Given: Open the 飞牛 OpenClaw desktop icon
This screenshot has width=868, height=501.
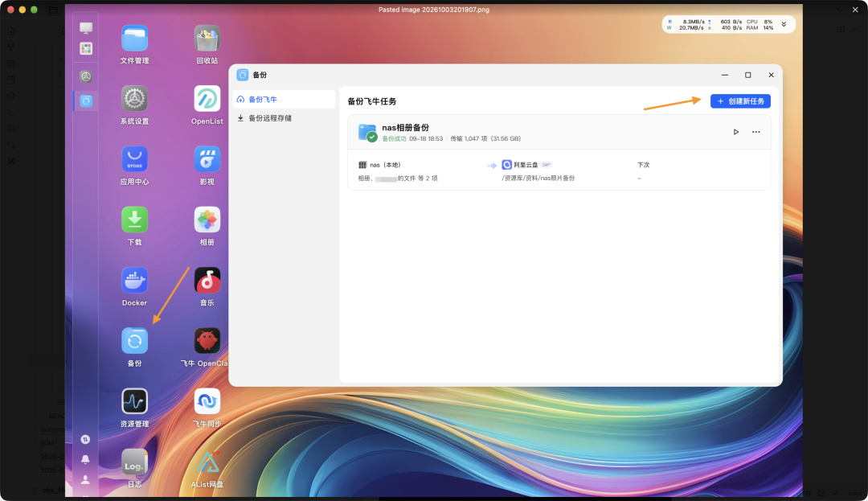Looking at the screenshot, I should click(x=207, y=341).
